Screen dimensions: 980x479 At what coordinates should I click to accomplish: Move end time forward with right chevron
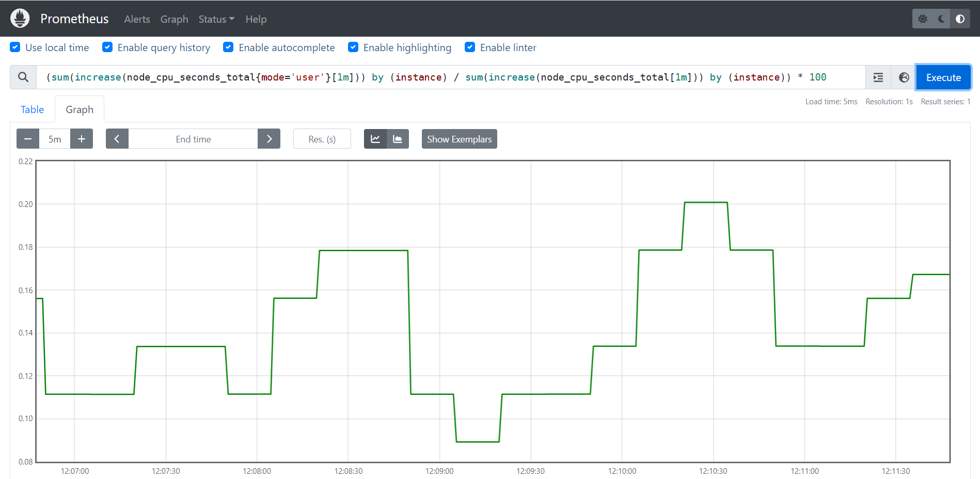(269, 139)
